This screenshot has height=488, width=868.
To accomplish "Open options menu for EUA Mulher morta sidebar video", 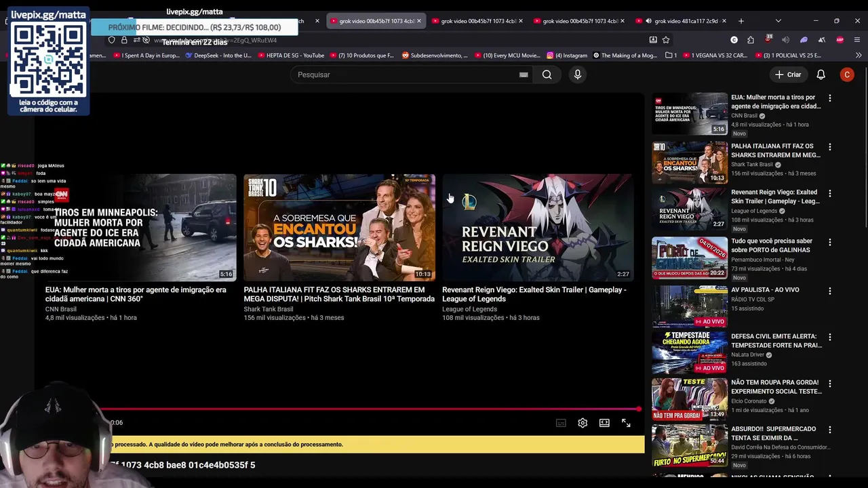I will [829, 98].
